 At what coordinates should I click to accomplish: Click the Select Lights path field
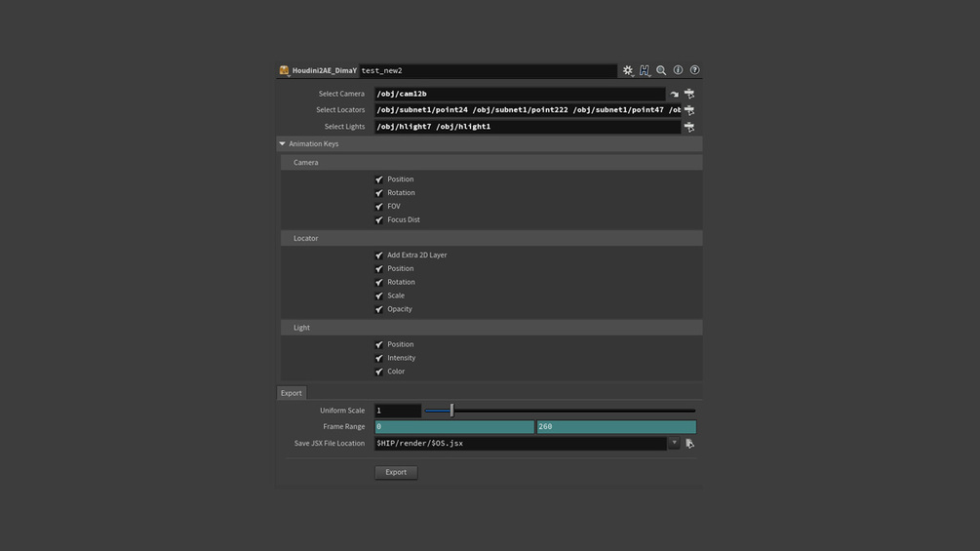[x=528, y=127]
